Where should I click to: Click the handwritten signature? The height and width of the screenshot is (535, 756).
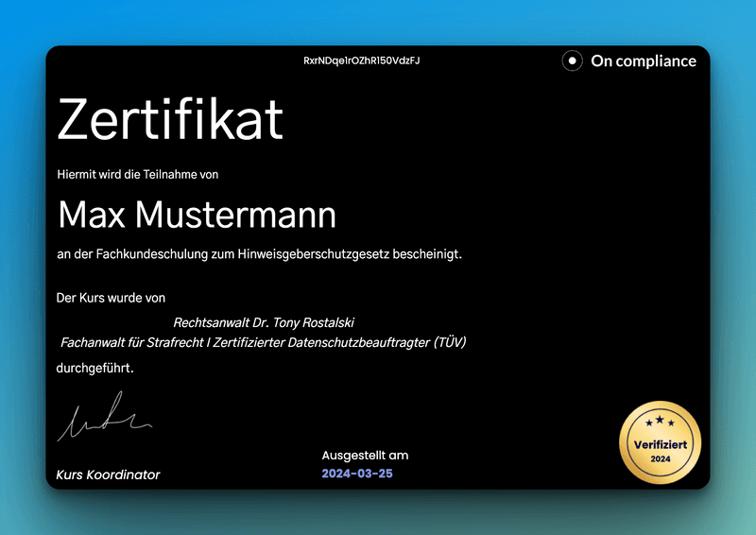pyautogui.click(x=102, y=420)
